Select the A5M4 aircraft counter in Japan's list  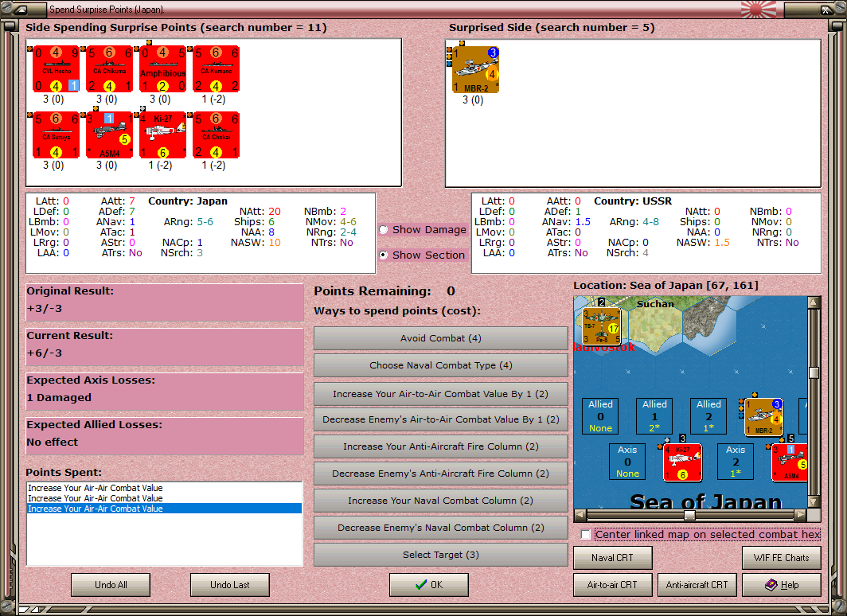[x=110, y=135]
